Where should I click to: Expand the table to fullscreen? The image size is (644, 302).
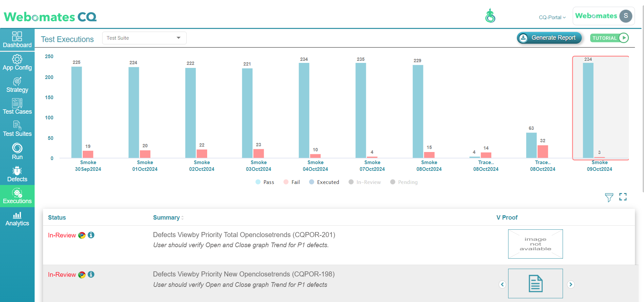point(623,197)
